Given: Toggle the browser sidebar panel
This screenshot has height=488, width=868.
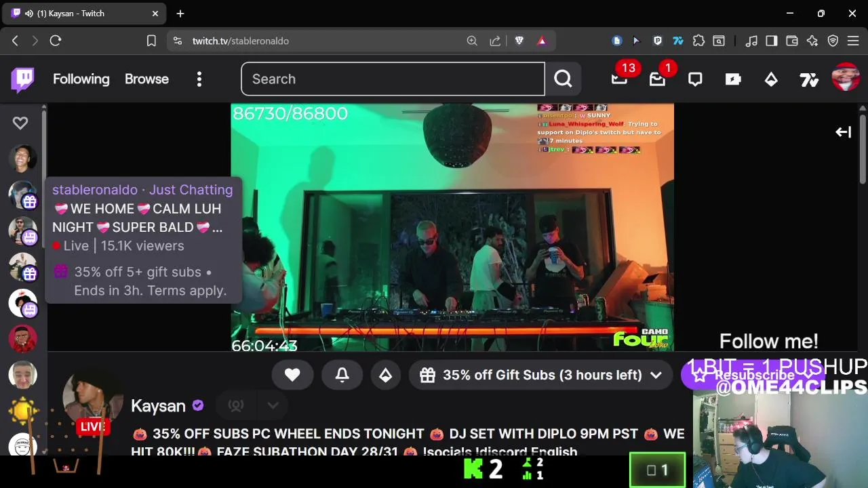Looking at the screenshot, I should tap(772, 41).
